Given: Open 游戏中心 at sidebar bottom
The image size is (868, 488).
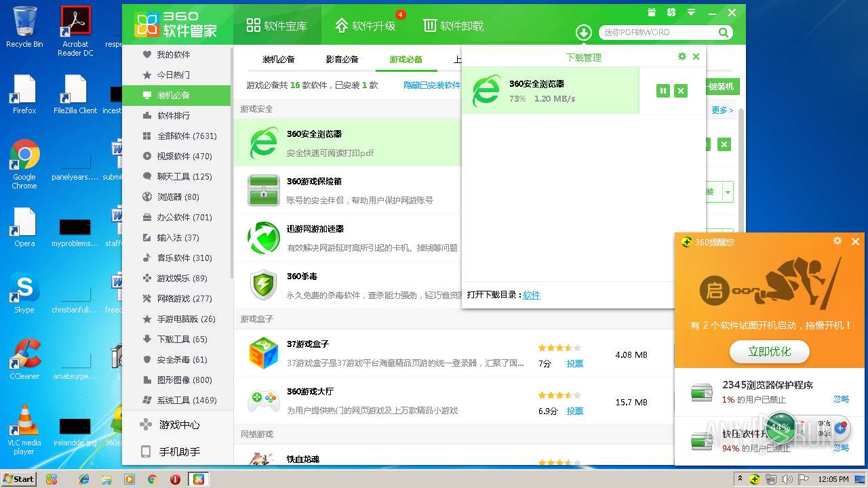Looking at the screenshot, I should [176, 425].
